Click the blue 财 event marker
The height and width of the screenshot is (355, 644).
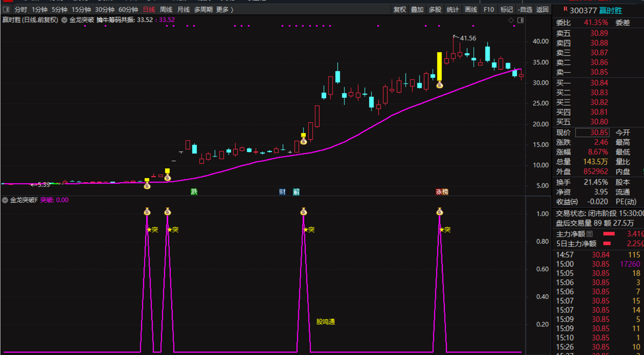pos(282,192)
